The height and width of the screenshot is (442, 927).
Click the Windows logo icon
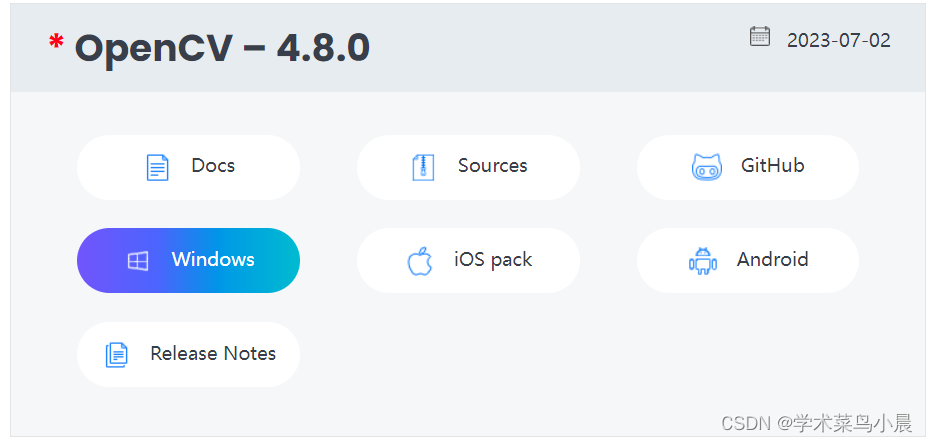point(138,261)
